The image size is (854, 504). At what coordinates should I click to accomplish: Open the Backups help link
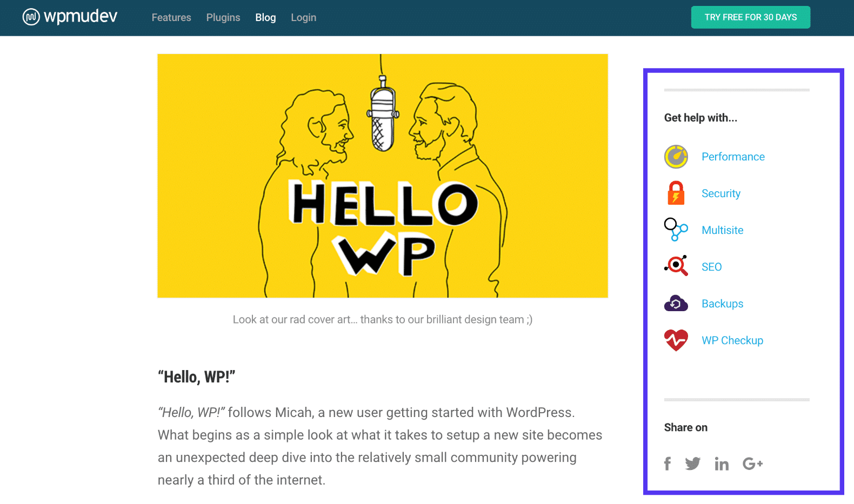click(x=722, y=304)
